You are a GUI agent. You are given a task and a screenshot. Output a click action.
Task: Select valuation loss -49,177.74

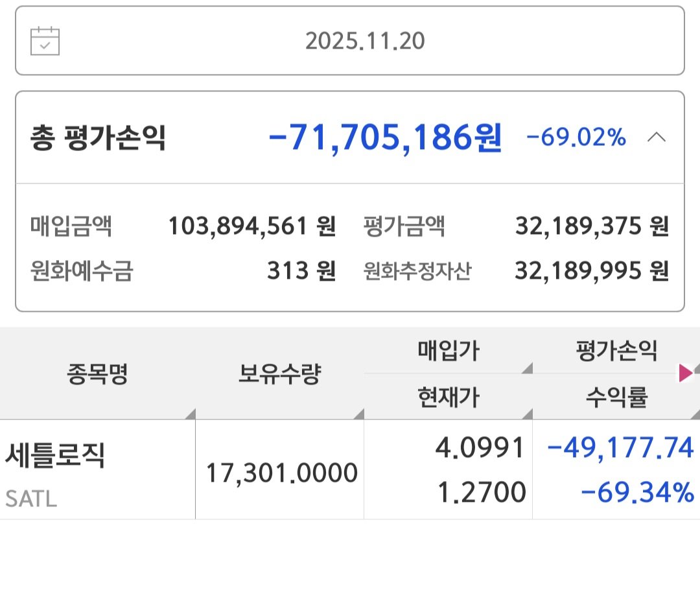620,447
